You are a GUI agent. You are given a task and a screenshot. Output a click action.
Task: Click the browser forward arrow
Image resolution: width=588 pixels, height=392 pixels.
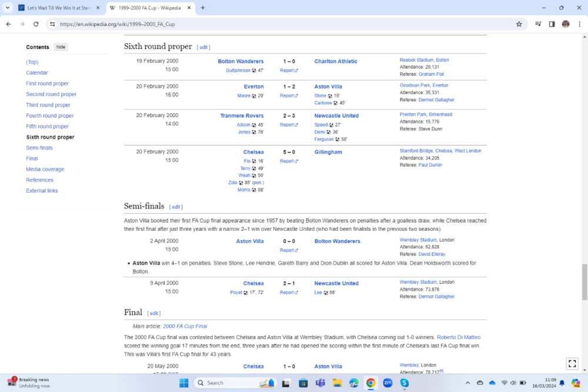click(22, 24)
